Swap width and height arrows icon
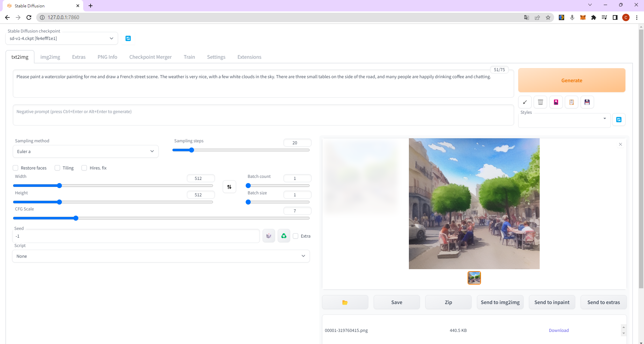Screen dimensions: 644x344 [x=229, y=187]
